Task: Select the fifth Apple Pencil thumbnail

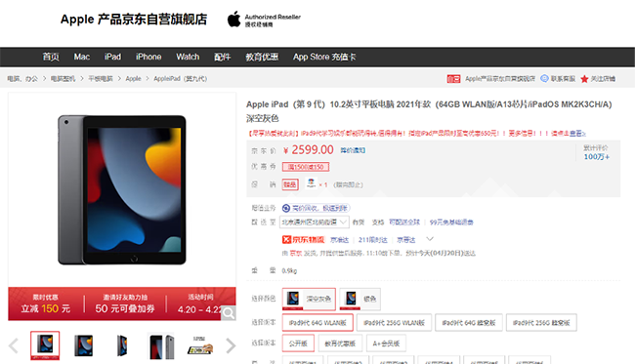Action: click(x=200, y=345)
